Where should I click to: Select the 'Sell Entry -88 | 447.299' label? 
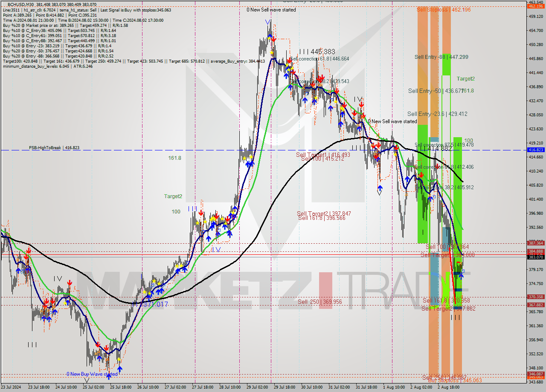click(441, 57)
